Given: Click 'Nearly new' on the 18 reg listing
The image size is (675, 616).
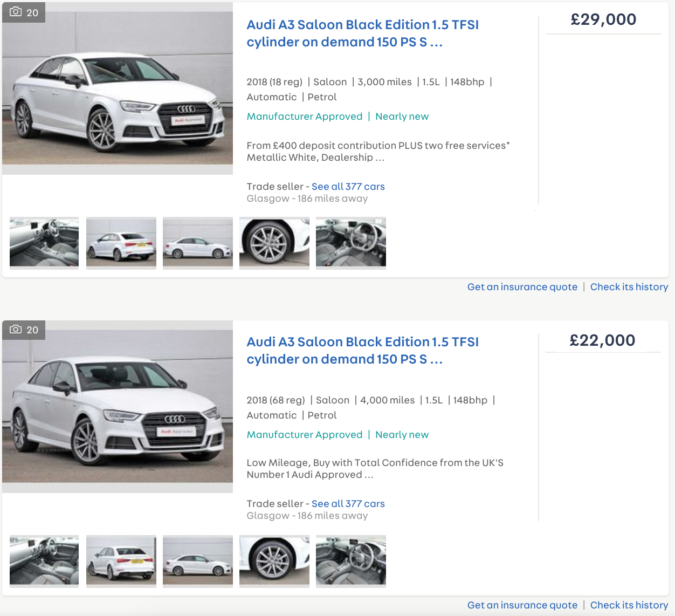Looking at the screenshot, I should pyautogui.click(x=402, y=117).
